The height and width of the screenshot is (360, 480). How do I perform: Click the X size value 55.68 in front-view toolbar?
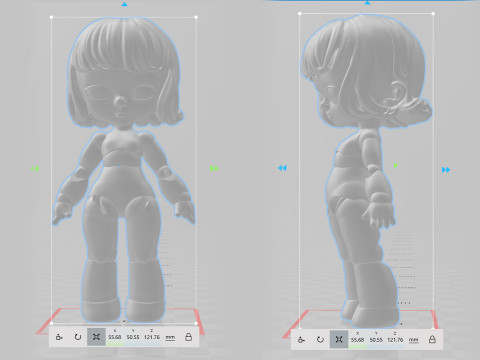[115, 337]
